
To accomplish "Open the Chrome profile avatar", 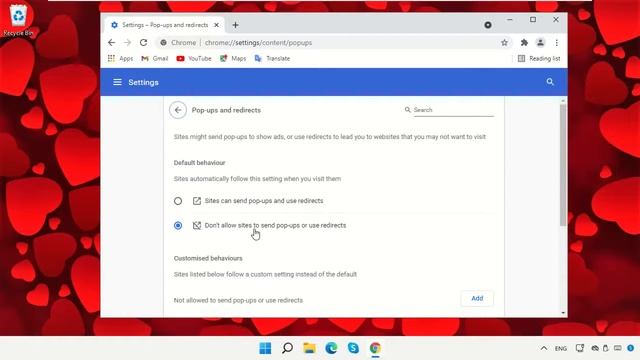I will tap(540, 42).
